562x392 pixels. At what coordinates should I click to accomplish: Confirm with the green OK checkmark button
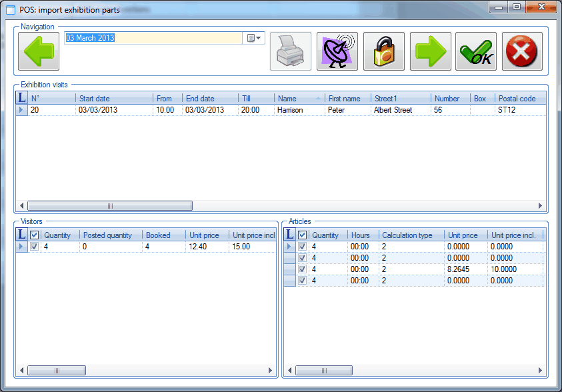tap(476, 51)
